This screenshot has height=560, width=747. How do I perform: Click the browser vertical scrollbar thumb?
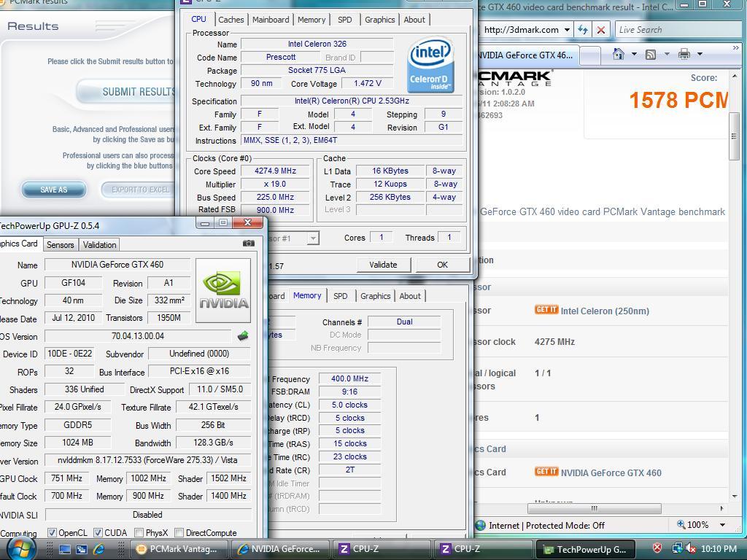(x=734, y=136)
